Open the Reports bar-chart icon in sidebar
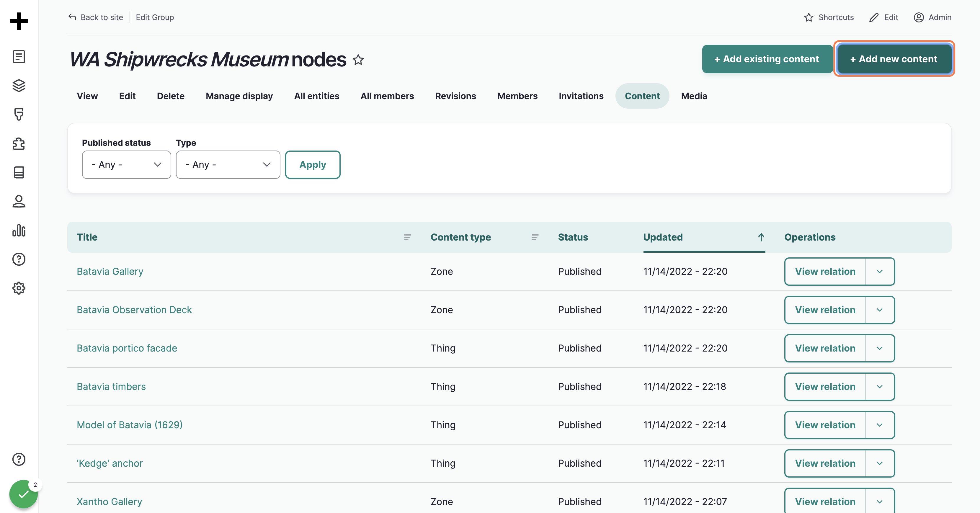980x513 pixels. tap(19, 230)
